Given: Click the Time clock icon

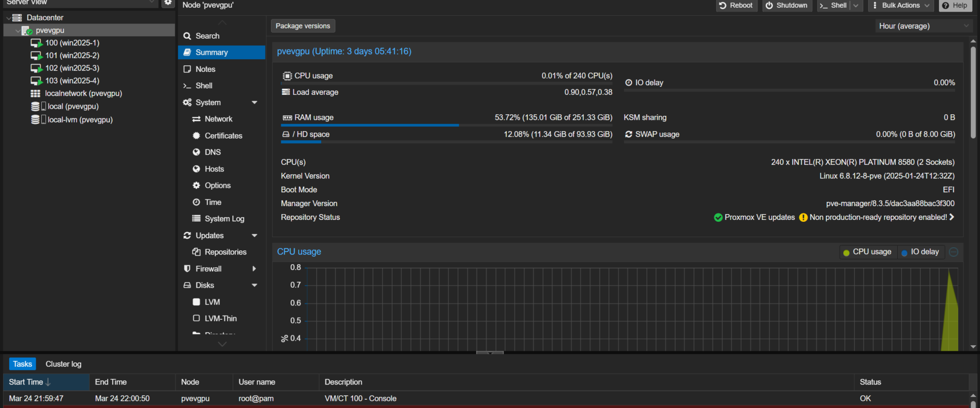Looking at the screenshot, I should click(x=196, y=202).
